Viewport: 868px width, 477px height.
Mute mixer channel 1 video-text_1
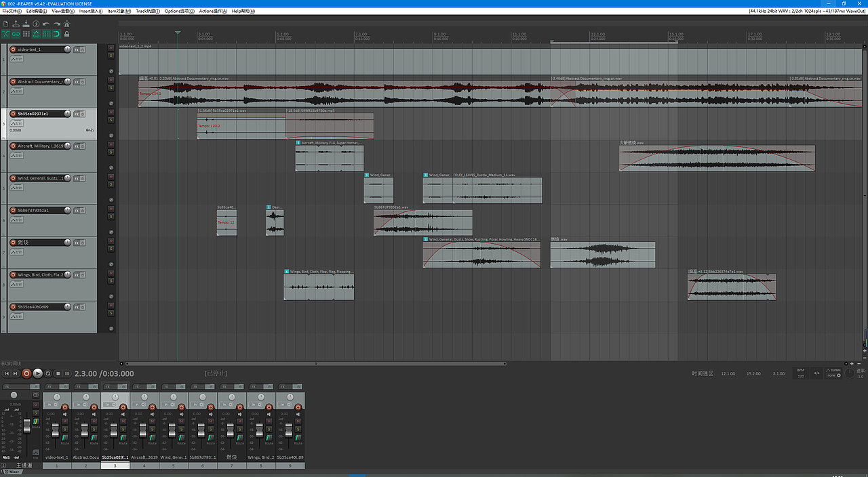pos(65,421)
